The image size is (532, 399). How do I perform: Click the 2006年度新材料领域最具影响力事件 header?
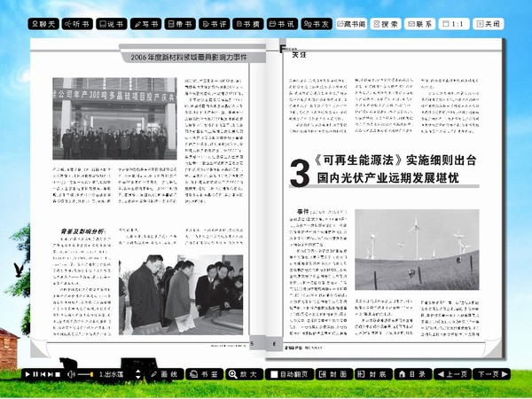point(189,58)
